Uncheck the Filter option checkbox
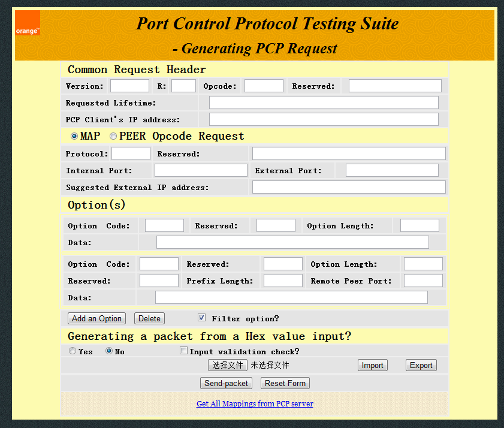Screen dimensions: 504x428 pyautogui.click(x=201, y=317)
